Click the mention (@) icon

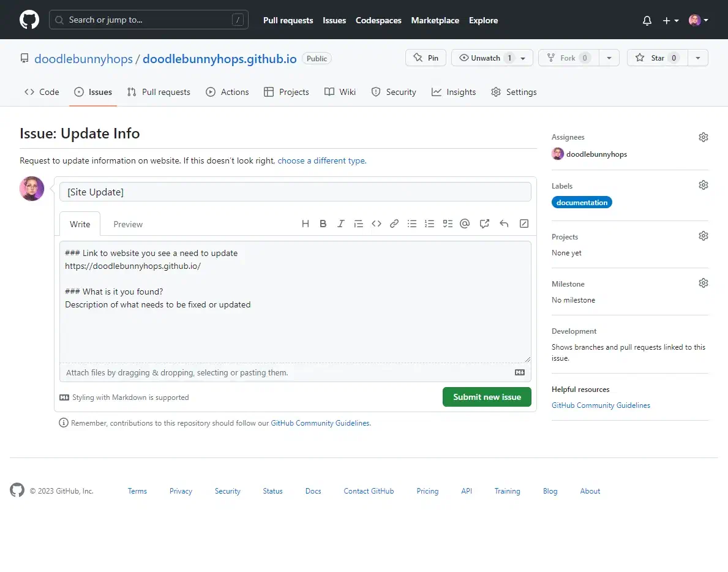click(465, 224)
